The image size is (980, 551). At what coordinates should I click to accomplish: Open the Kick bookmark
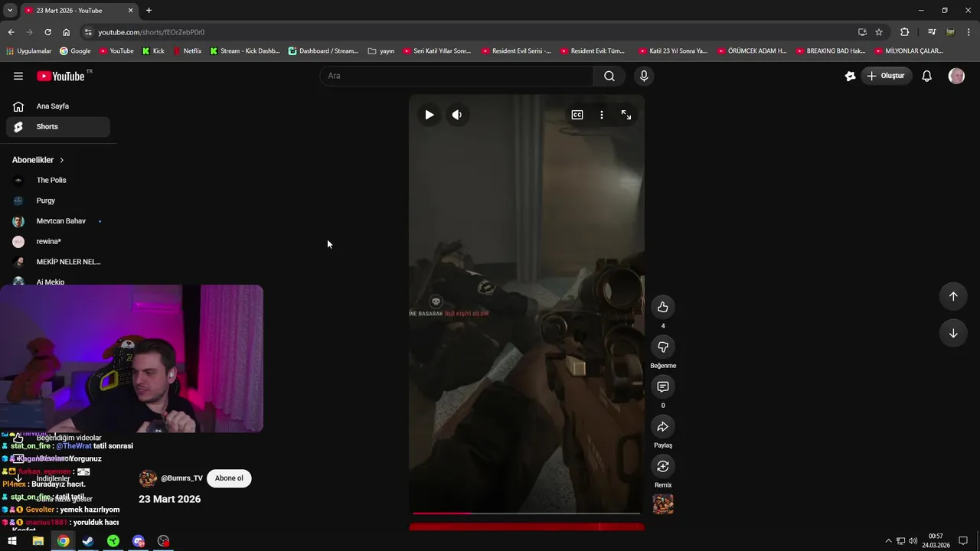coord(153,51)
